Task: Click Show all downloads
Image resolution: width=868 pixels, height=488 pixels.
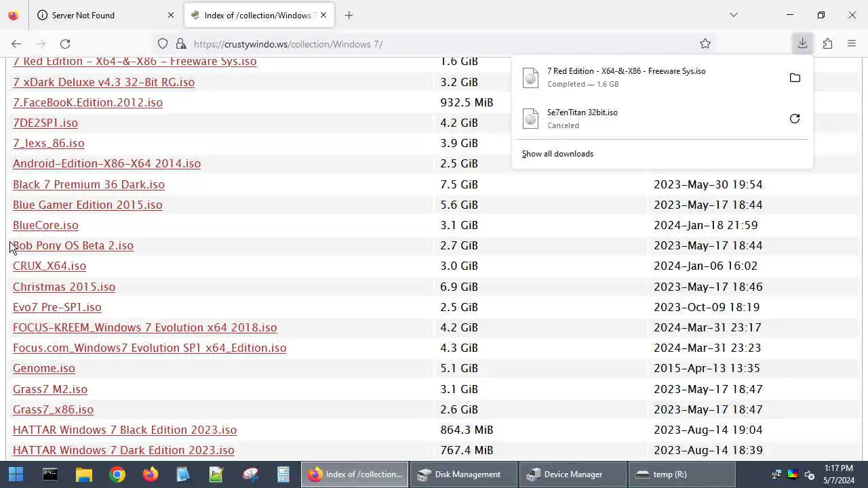Action: coord(557,154)
